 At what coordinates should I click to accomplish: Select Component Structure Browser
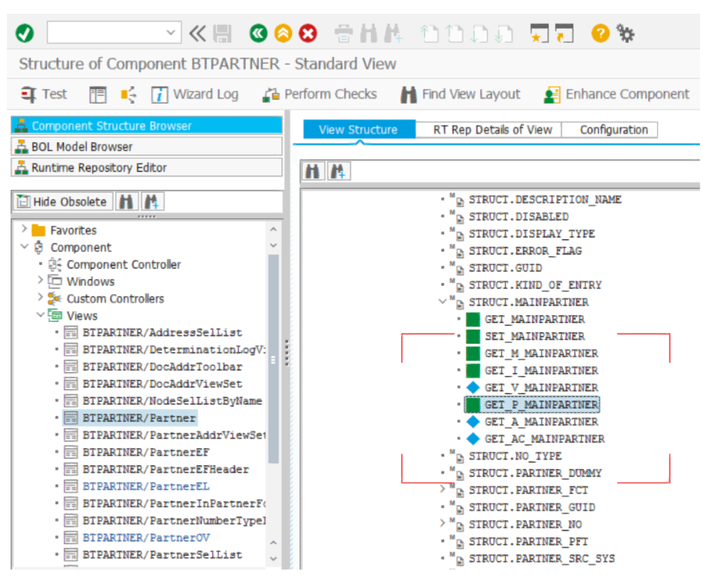[147, 125]
